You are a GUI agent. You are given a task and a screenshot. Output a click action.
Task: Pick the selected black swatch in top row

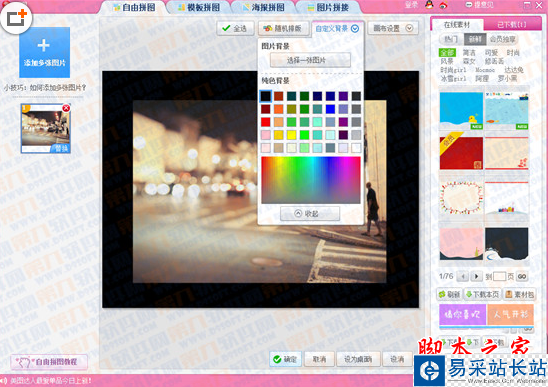click(266, 96)
